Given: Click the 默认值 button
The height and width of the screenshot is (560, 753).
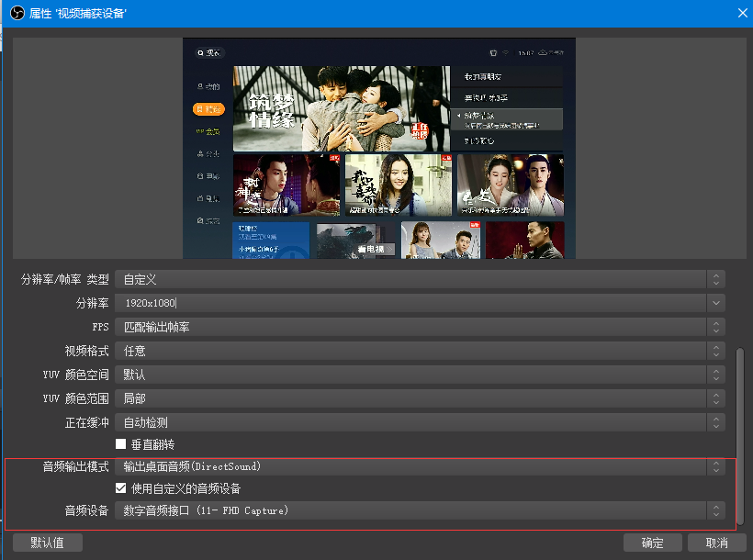Looking at the screenshot, I should coord(48,543).
